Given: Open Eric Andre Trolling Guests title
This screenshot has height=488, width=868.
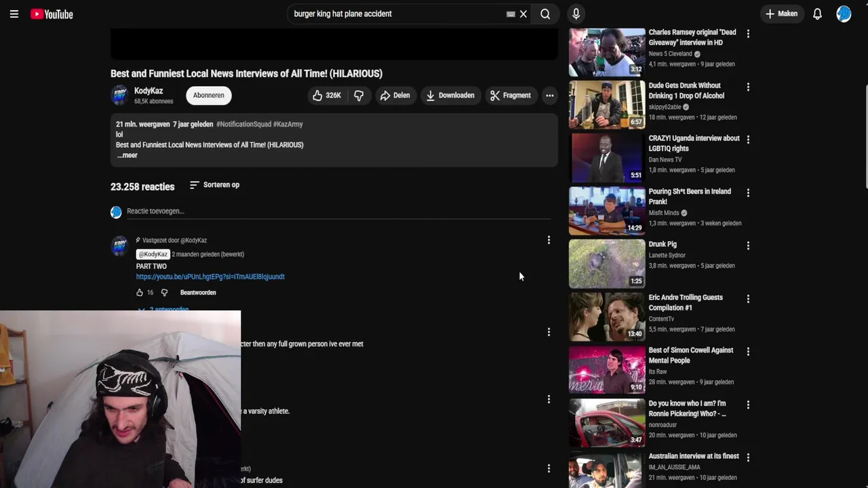Looking at the screenshot, I should click(x=686, y=302).
